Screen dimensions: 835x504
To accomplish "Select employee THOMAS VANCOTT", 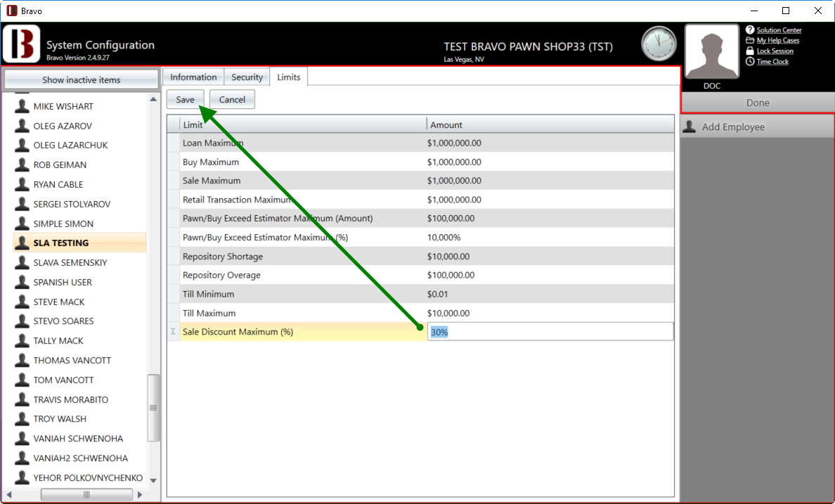I will (72, 360).
